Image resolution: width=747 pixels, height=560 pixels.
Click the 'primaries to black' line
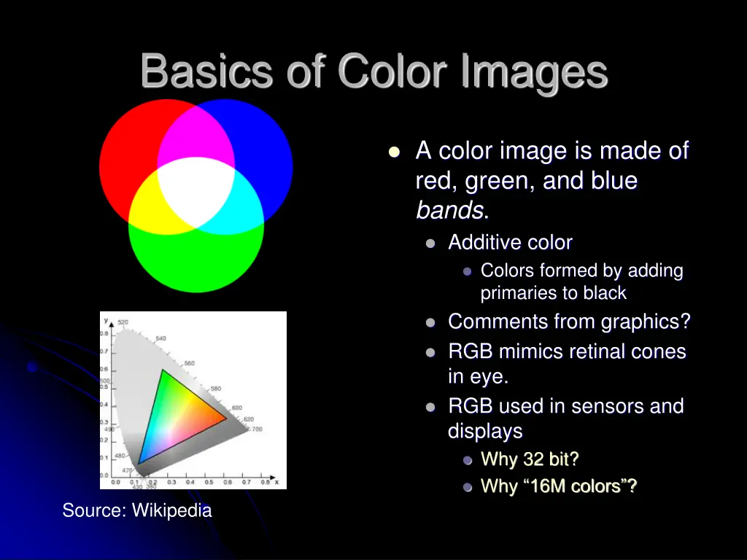point(553,293)
